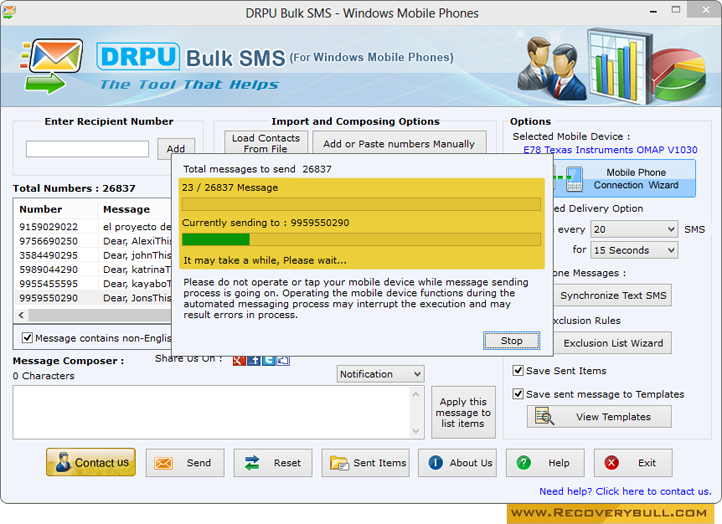Select row with number 3584490295
This screenshot has height=524, width=722.
tap(93, 255)
